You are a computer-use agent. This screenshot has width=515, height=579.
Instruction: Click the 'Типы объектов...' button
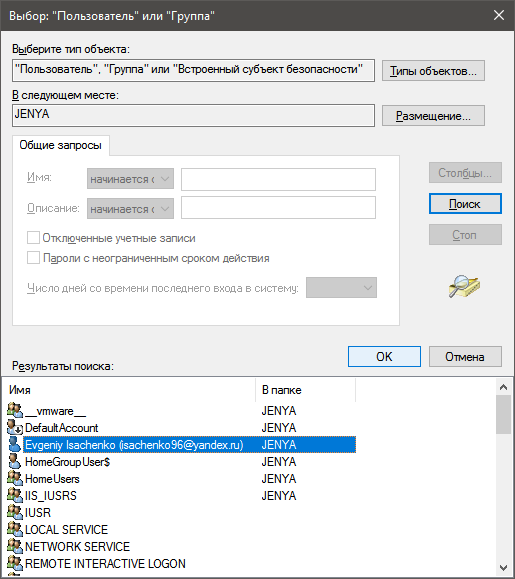433,71
